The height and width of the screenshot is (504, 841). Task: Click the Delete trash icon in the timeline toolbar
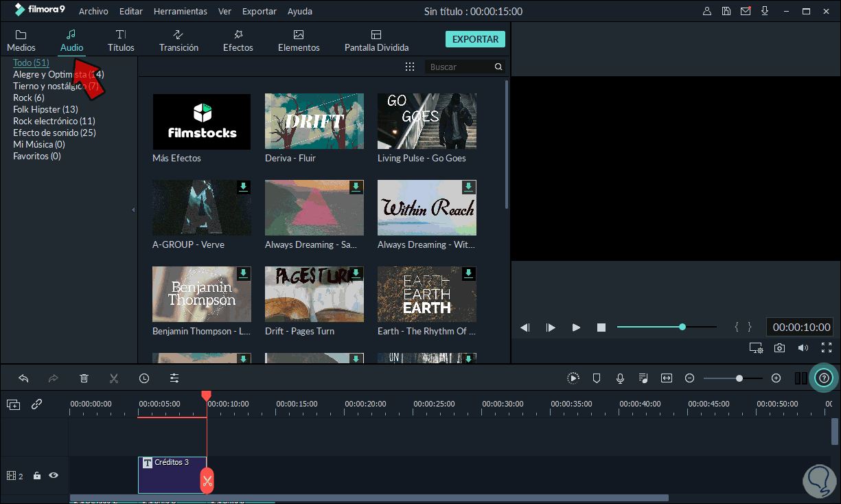click(x=84, y=378)
